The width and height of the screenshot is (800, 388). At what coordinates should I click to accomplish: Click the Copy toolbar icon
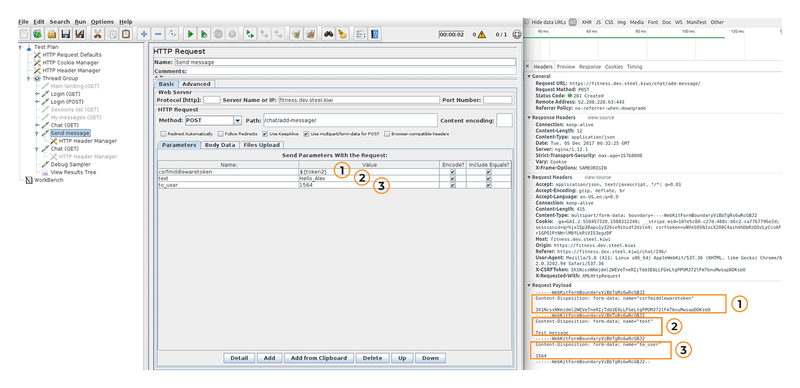click(x=112, y=34)
